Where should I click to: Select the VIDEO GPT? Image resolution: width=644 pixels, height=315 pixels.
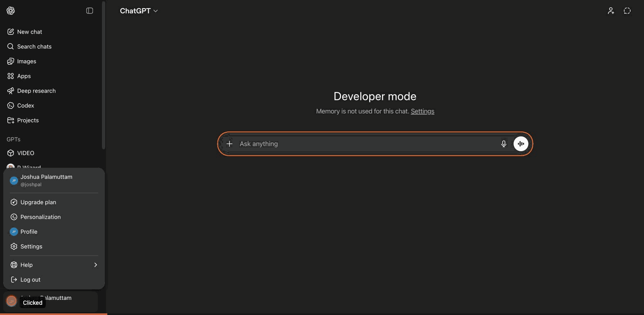click(x=51, y=153)
